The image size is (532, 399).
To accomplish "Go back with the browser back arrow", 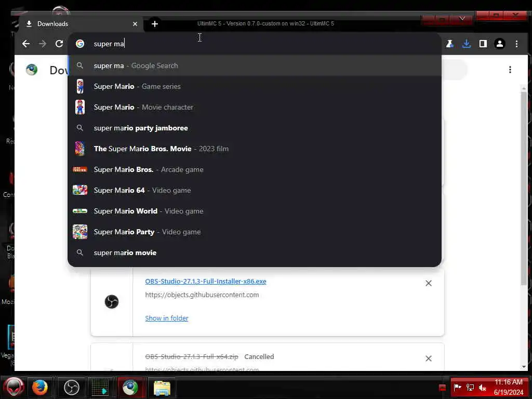I will (x=26, y=44).
